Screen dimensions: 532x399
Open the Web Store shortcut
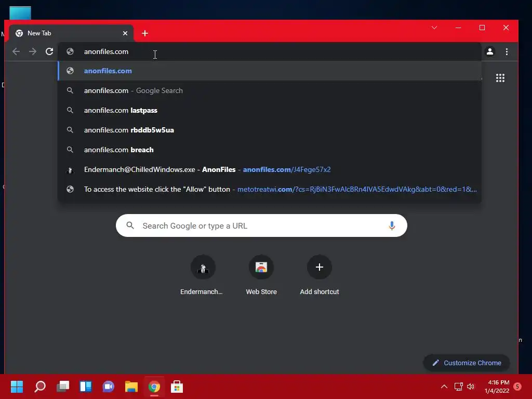tap(261, 275)
